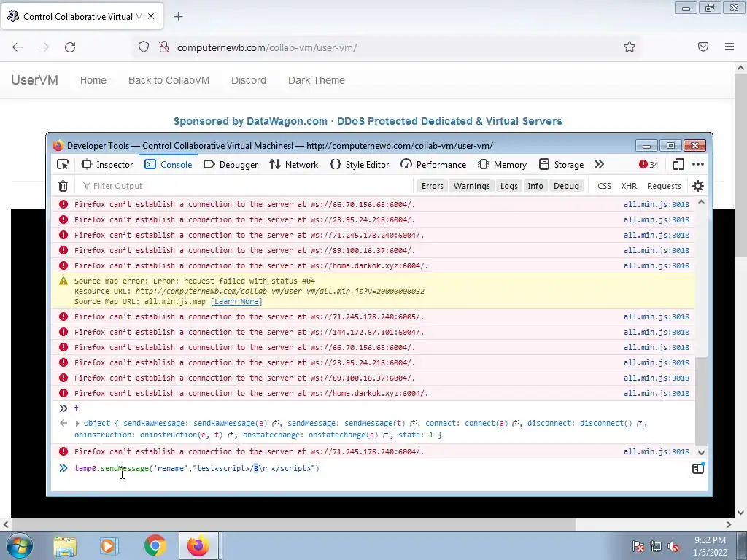Image resolution: width=747 pixels, height=560 pixels.
Task: Toggle the Debug filter
Action: coord(566,186)
